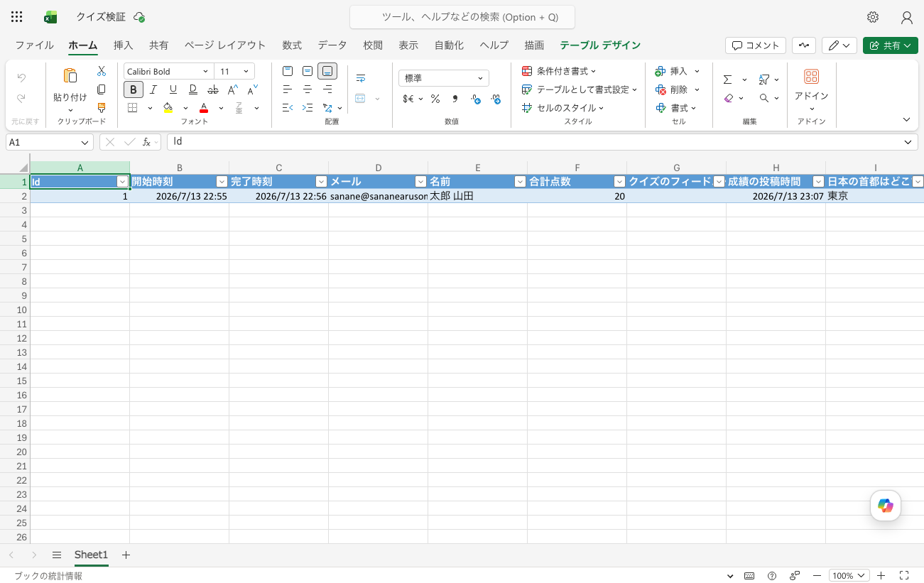The width and height of the screenshot is (924, 583).
Task: Align text to the top
Action: (x=288, y=71)
